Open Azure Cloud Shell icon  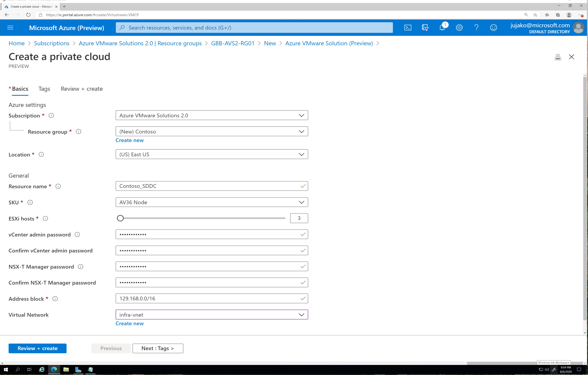coord(408,28)
